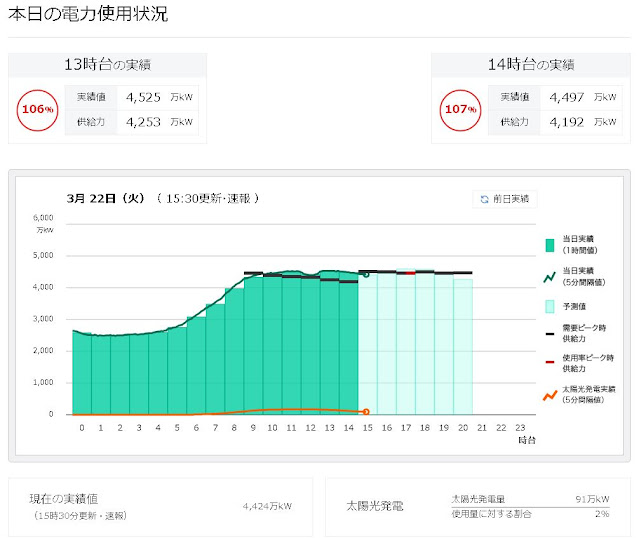The width and height of the screenshot is (639, 538).
Task: Click the red supply marker at hour 17
Action: click(410, 273)
